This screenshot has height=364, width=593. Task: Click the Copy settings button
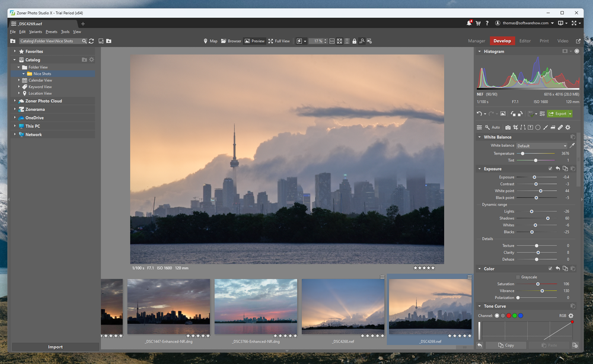pyautogui.click(x=506, y=345)
